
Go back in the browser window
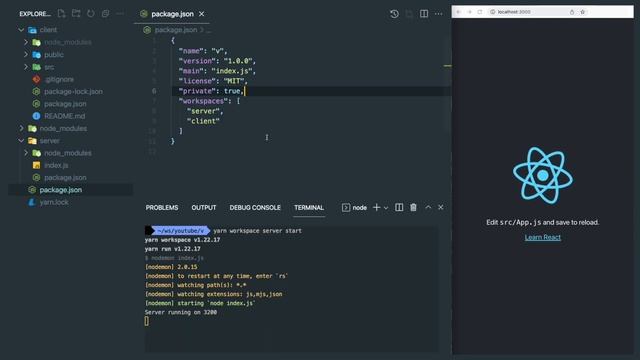coord(458,12)
